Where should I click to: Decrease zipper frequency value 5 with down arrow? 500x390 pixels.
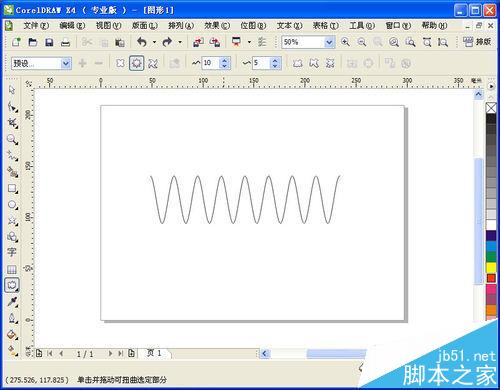(275, 66)
